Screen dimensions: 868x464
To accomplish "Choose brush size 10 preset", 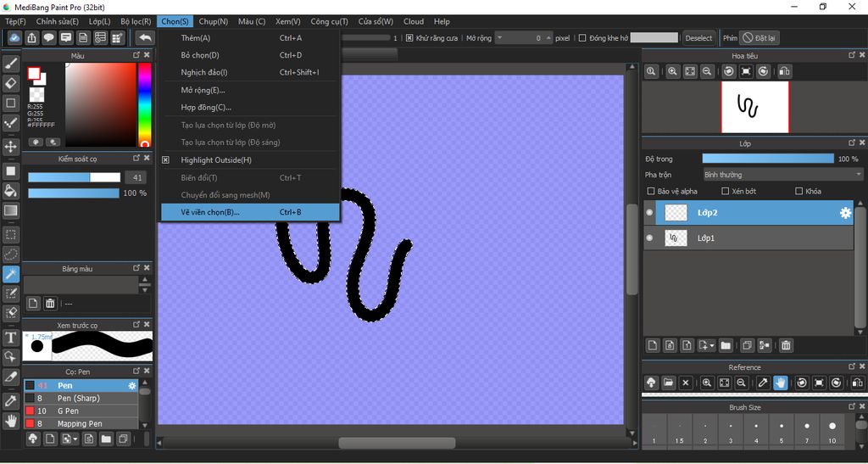I will (832, 431).
